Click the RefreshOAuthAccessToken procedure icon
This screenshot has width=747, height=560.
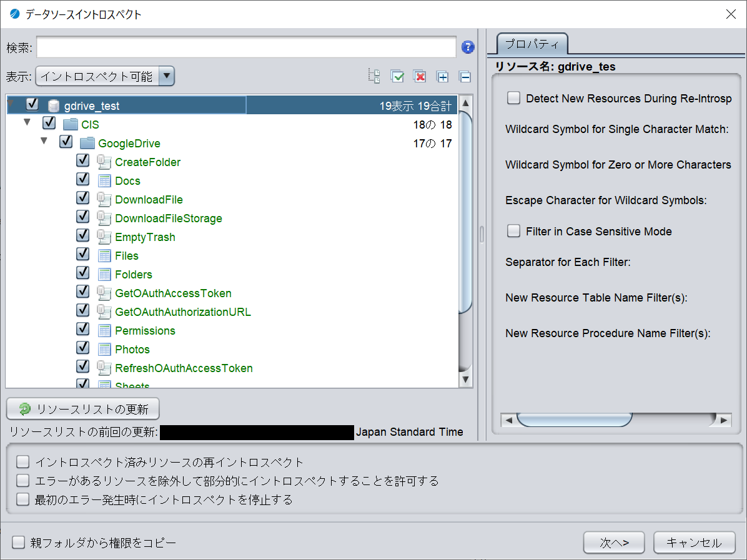(x=104, y=368)
